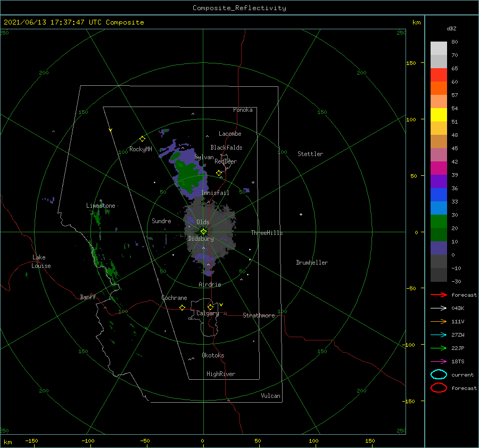
Task: Click the dBZ legend heading
Action: (451, 28)
